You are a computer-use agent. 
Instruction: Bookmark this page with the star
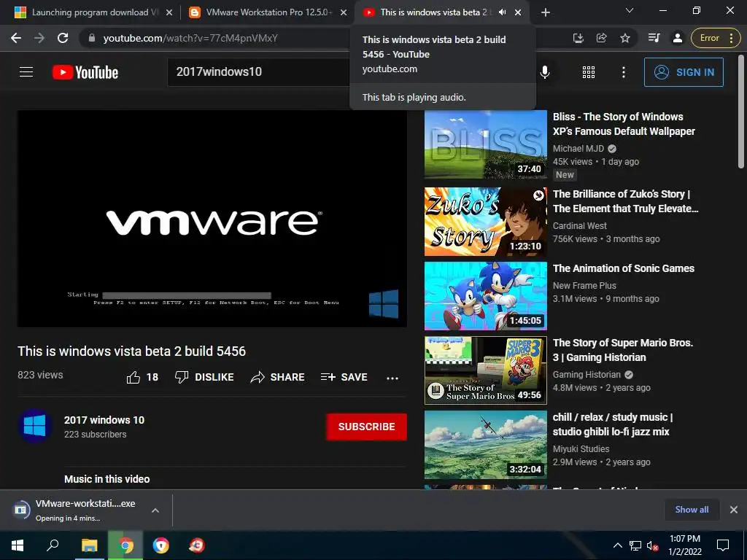click(x=625, y=38)
